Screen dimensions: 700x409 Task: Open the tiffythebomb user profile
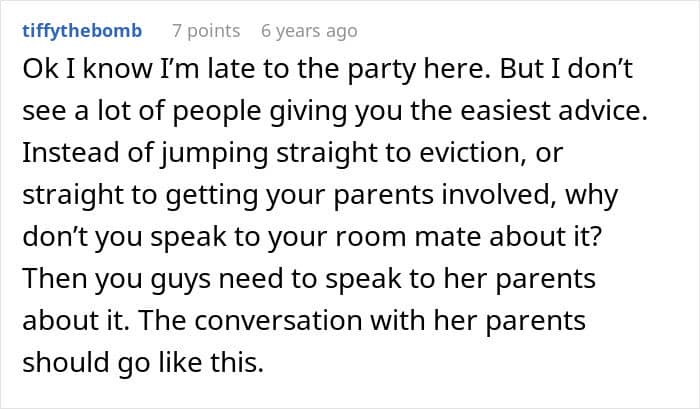81,31
